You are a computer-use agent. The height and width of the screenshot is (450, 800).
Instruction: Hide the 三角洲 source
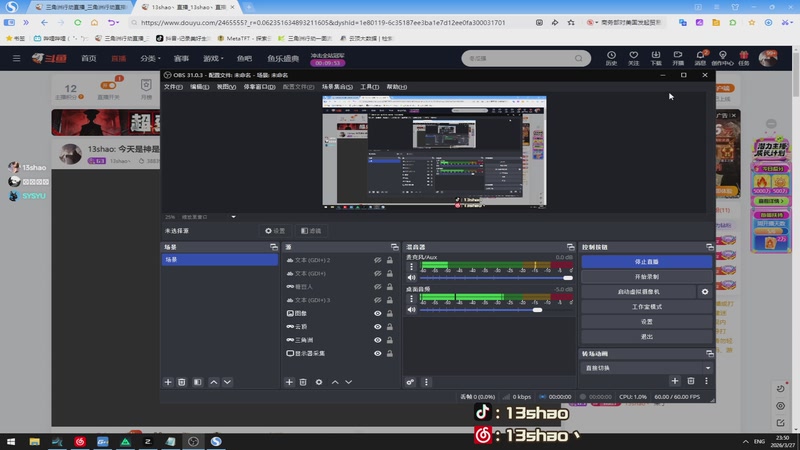click(x=378, y=340)
